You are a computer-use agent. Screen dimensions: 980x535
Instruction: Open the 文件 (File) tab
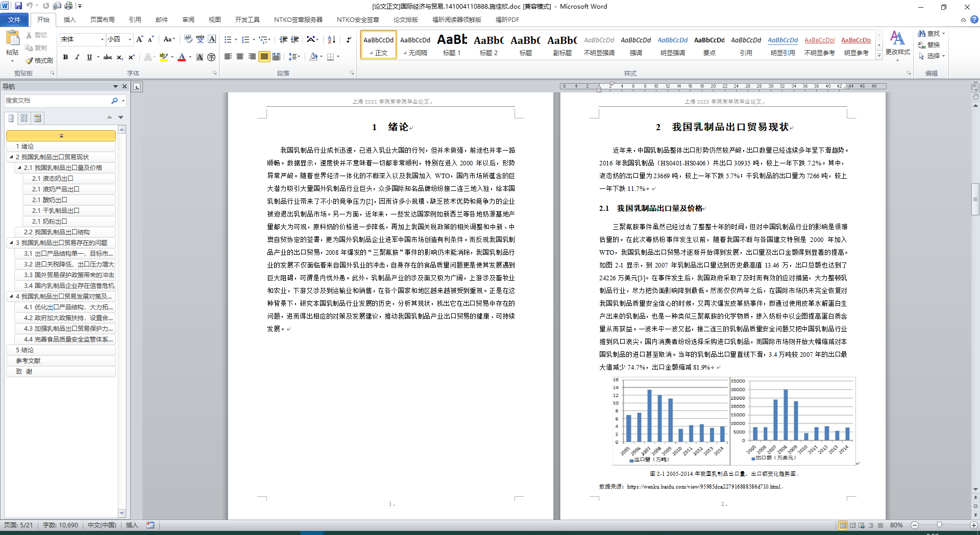pyautogui.click(x=14, y=19)
